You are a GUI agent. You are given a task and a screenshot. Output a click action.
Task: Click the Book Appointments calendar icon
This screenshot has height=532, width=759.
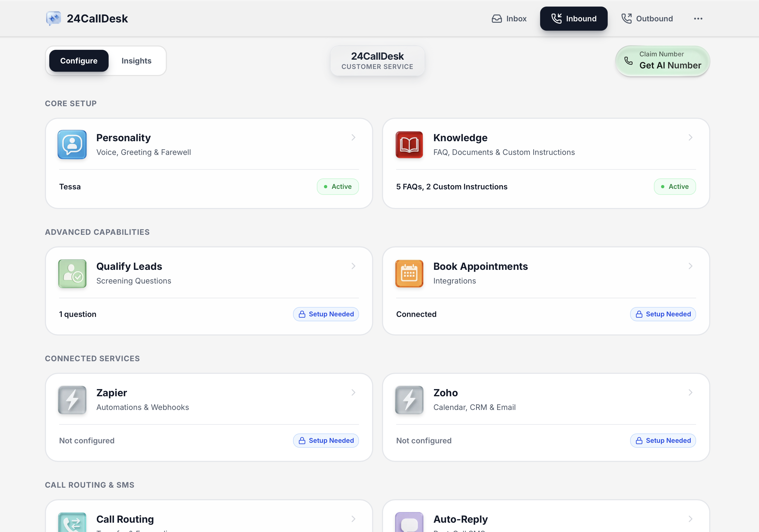(409, 273)
